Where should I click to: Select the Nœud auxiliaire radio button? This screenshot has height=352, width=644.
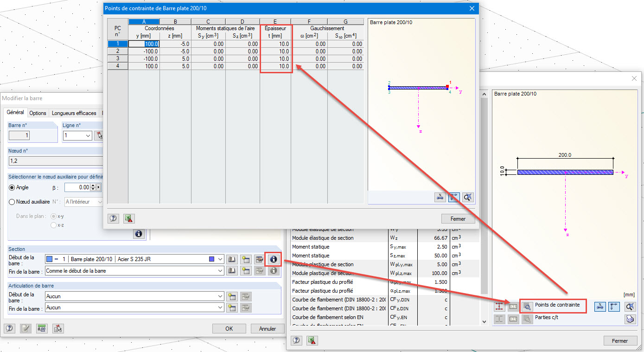[x=13, y=202]
